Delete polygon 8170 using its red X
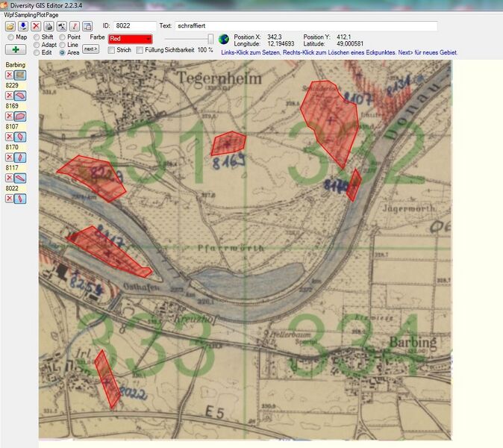 point(9,158)
